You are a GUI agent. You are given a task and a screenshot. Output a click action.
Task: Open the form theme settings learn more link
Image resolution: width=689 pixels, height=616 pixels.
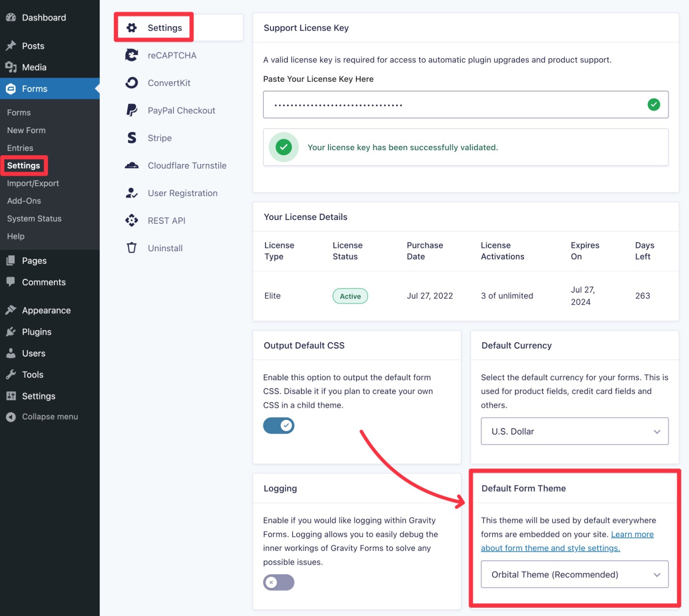[x=550, y=548]
